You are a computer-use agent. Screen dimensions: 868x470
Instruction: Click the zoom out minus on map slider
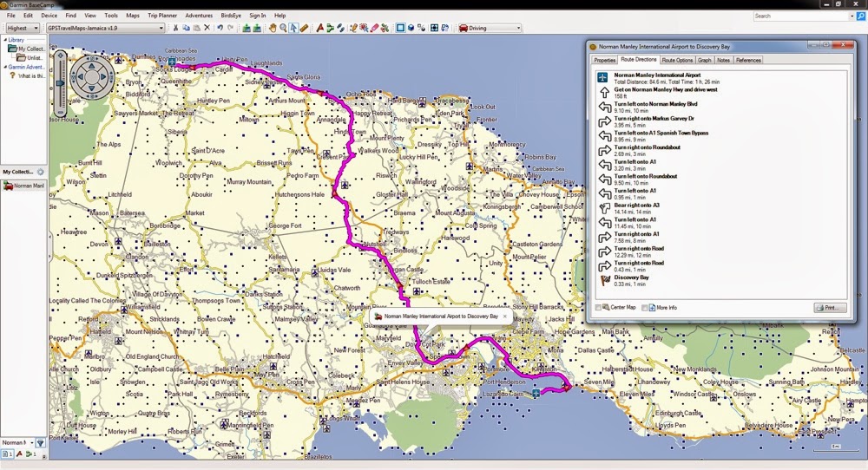tap(61, 110)
